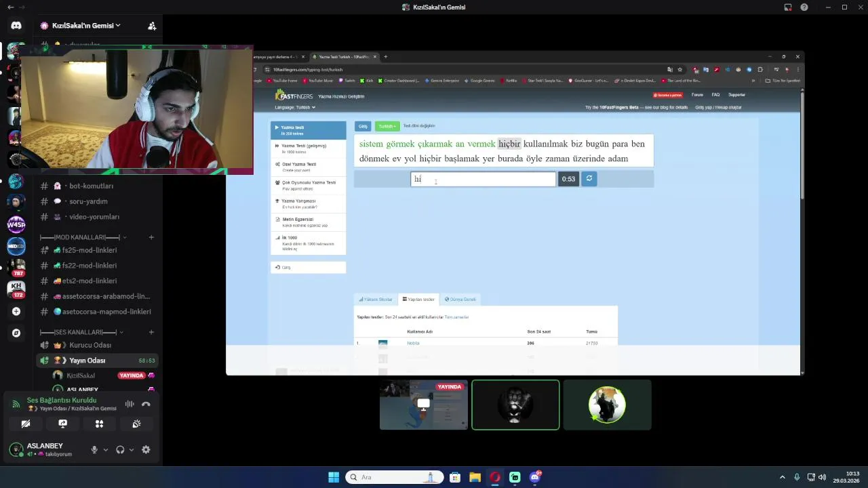Viewport: 868px width, 488px height.
Task: Open Discord icon in the taskbar
Action: [535, 477]
